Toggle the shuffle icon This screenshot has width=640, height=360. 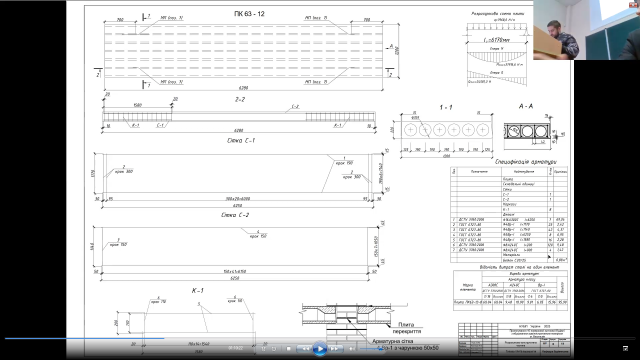[264, 349]
